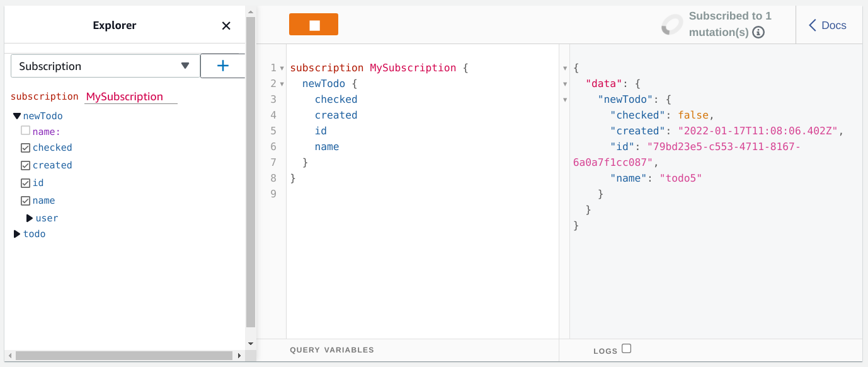The width and height of the screenshot is (868, 367).
Task: Click the info icon beside mutation(s)
Action: tap(758, 32)
